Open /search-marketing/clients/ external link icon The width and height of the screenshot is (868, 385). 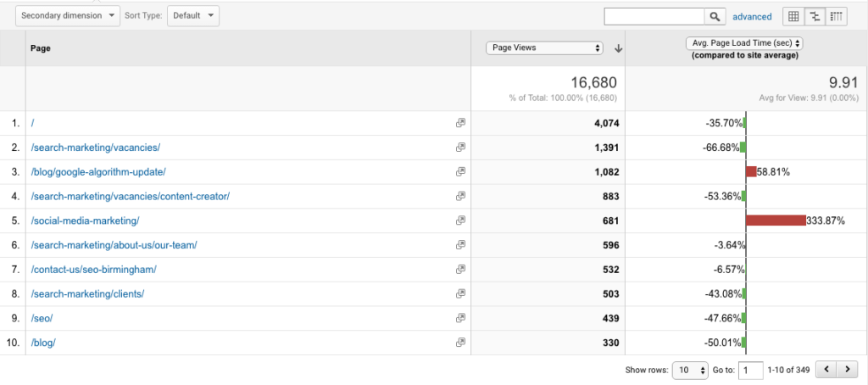[x=460, y=293]
